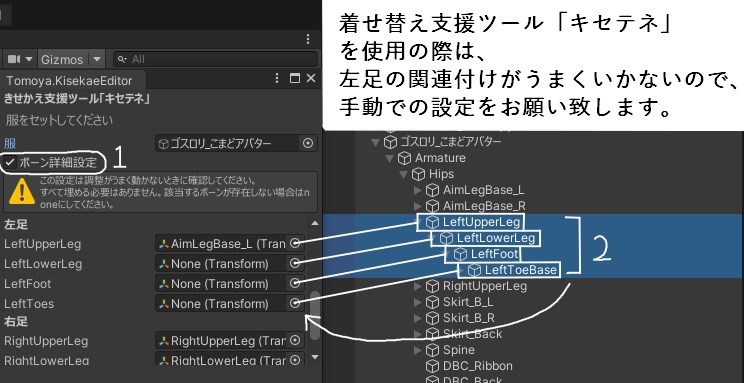Select LeftToeBase in hierarchy
Viewport: 744px width, 383px height.
520,270
